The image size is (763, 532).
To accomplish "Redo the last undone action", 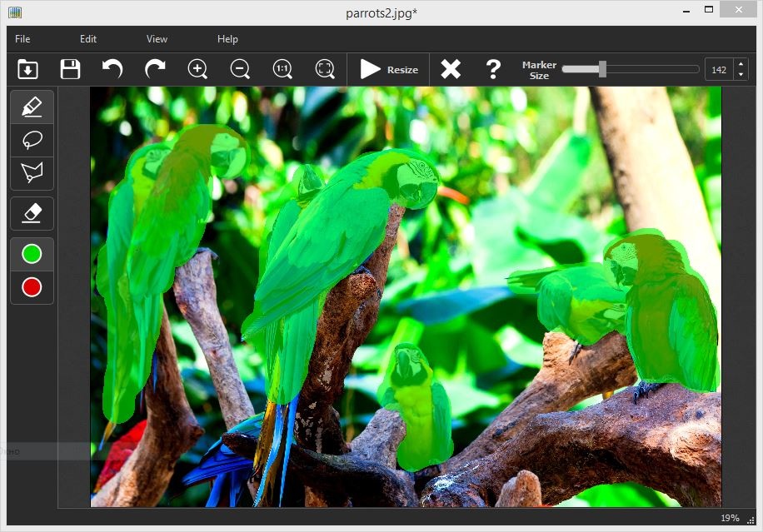I will point(155,69).
